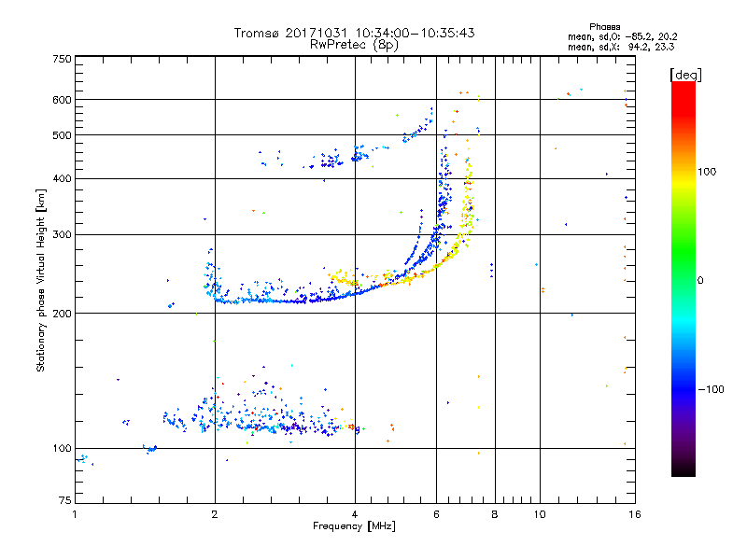Click the "Frequency [MHz]" axis label
Image resolution: width=747 pixels, height=560 pixels.
(x=354, y=526)
